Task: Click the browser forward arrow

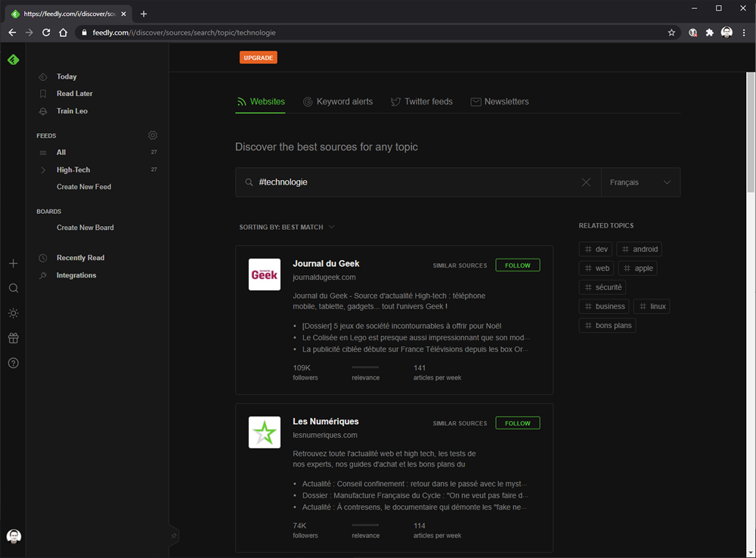Action: [29, 33]
